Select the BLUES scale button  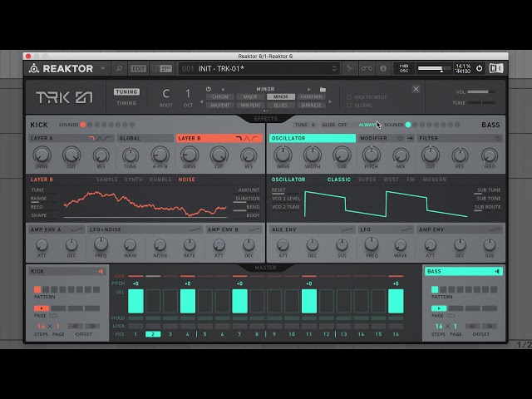pyautogui.click(x=281, y=106)
